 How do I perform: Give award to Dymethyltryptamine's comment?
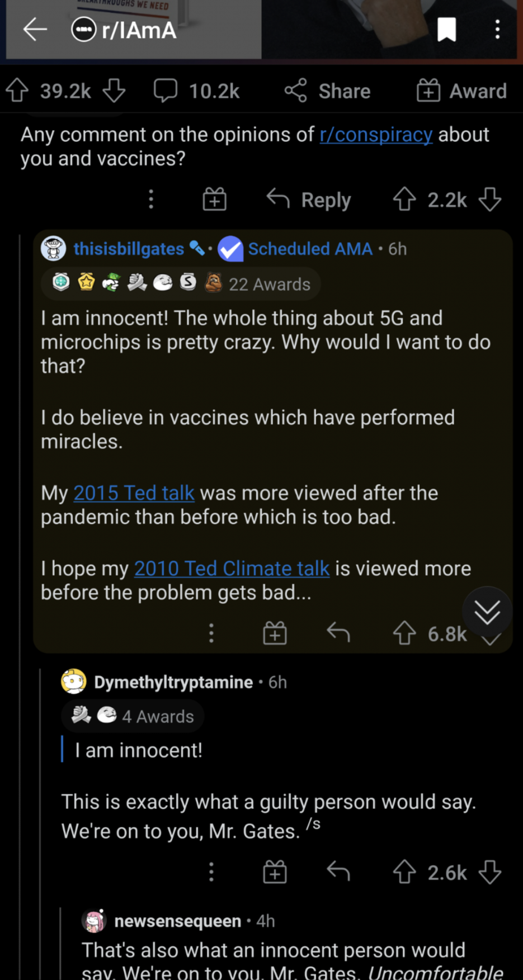(x=275, y=872)
